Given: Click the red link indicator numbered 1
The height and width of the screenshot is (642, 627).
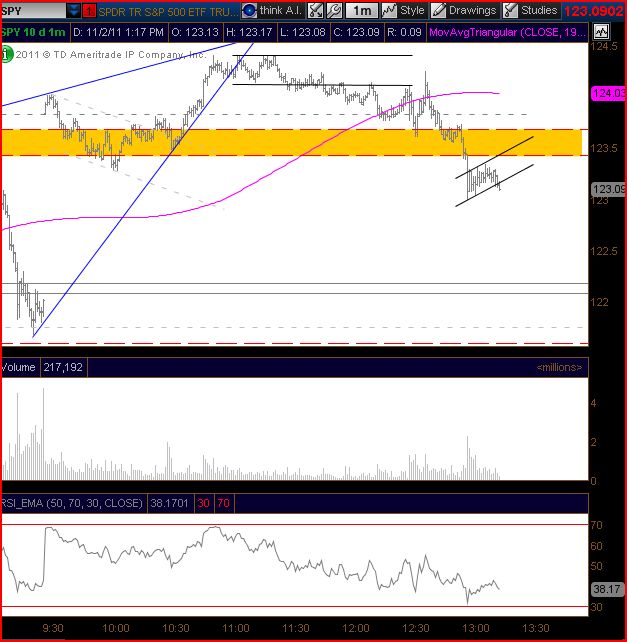Looking at the screenshot, I should pos(89,11).
